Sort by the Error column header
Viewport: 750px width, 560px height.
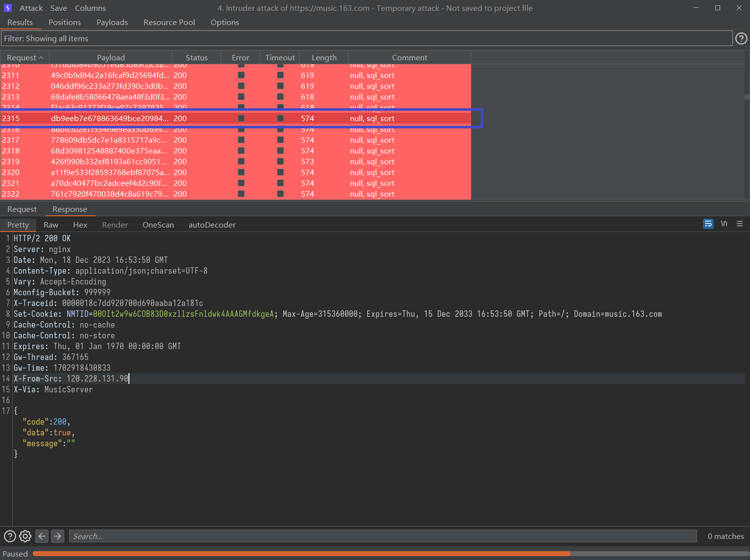pos(241,57)
